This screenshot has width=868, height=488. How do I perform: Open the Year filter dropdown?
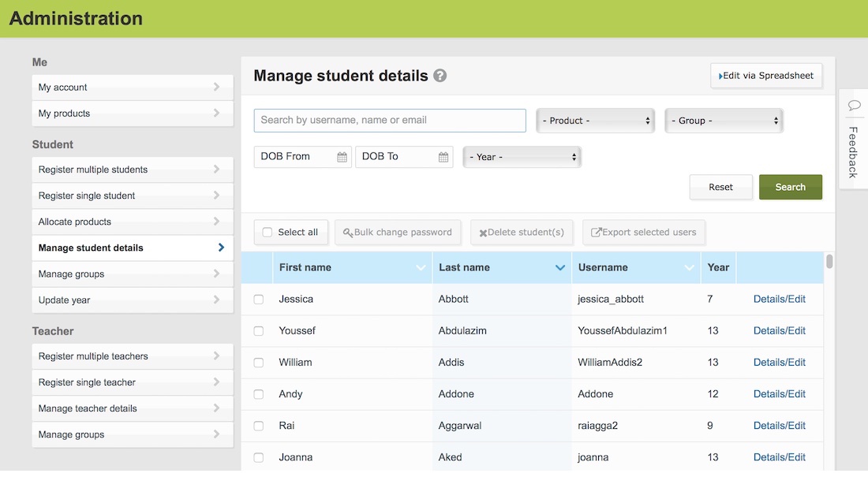[522, 157]
